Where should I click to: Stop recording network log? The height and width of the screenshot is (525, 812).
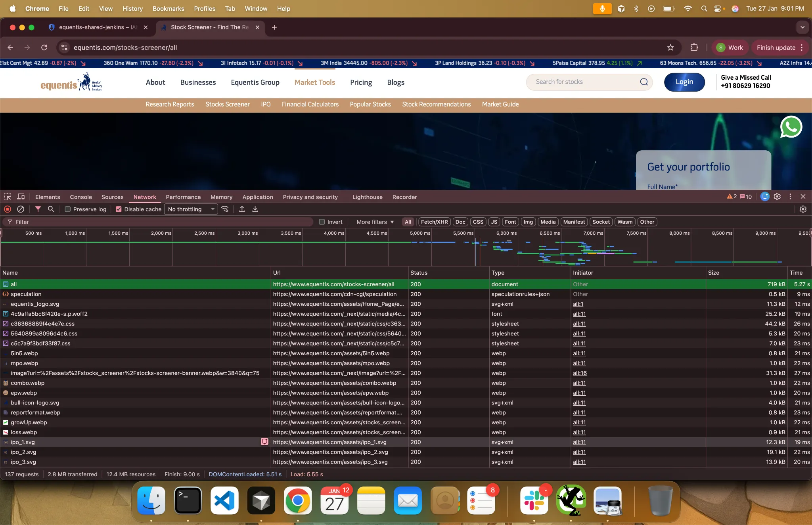[x=8, y=209]
